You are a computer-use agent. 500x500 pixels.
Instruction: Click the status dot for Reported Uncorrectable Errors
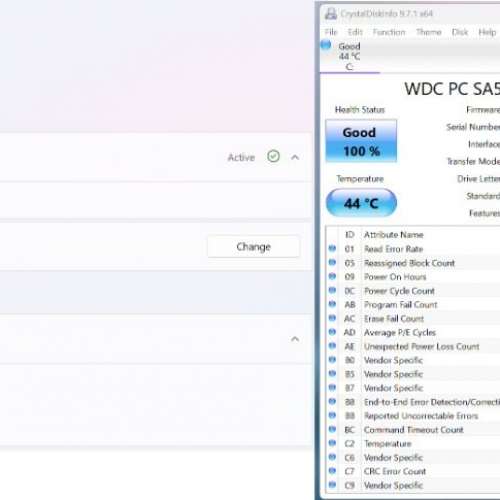pos(332,415)
